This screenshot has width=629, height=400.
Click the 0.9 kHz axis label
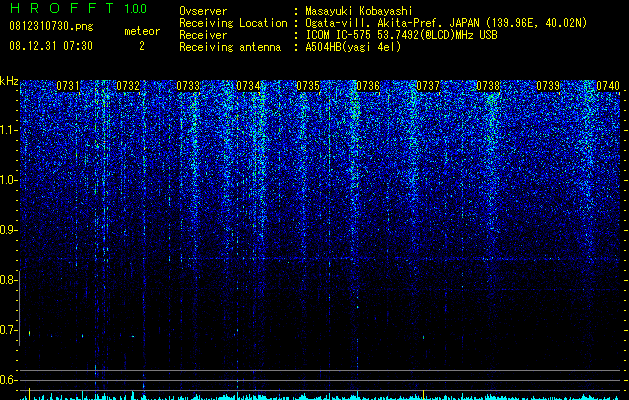coord(8,230)
